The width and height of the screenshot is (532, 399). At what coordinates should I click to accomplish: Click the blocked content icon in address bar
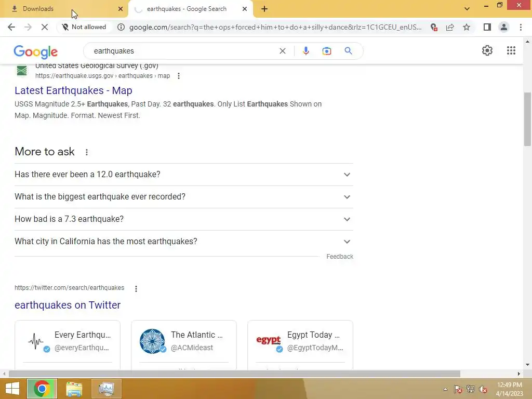pyautogui.click(x=434, y=27)
